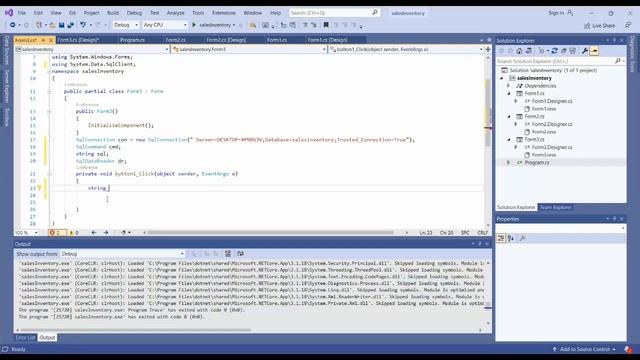Click the warning count indicator below editor
The width and height of the screenshot is (640, 360).
[x=74, y=233]
